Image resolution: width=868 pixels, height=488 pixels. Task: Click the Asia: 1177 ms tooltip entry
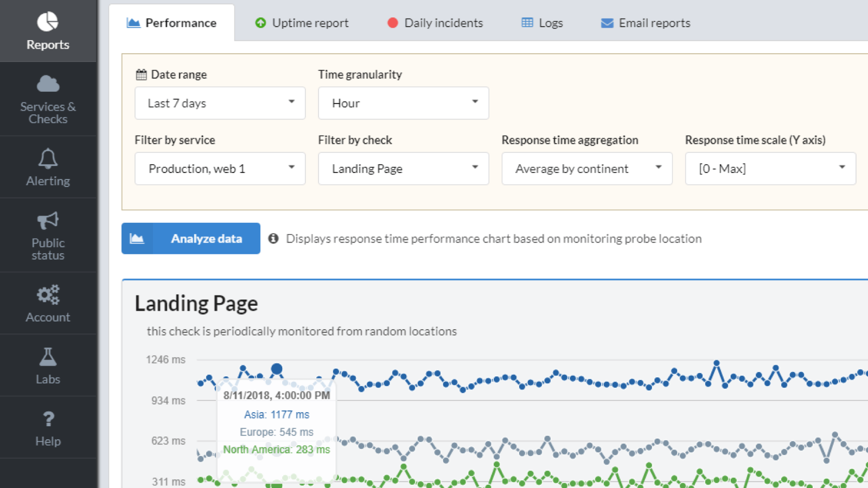click(277, 414)
